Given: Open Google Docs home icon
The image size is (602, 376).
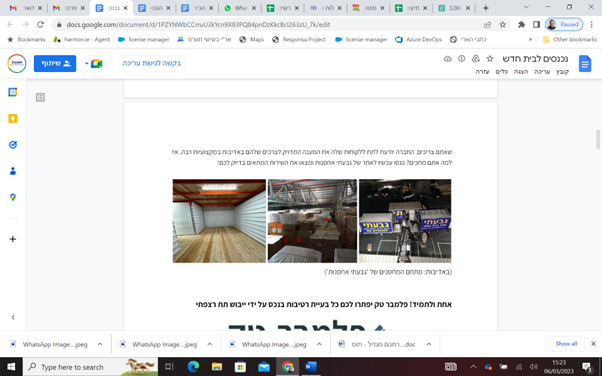Looking at the screenshot, I should coord(585,63).
